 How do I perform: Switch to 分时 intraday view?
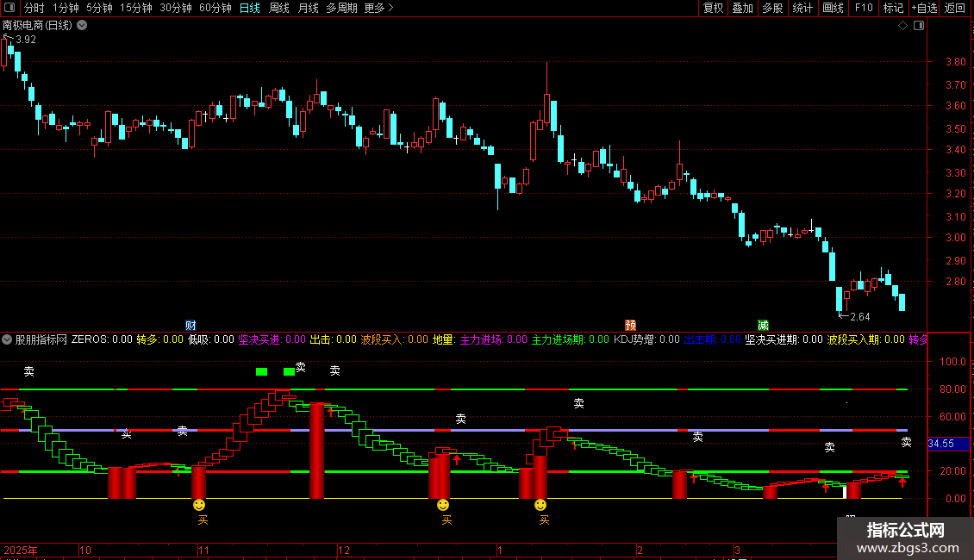tap(34, 8)
